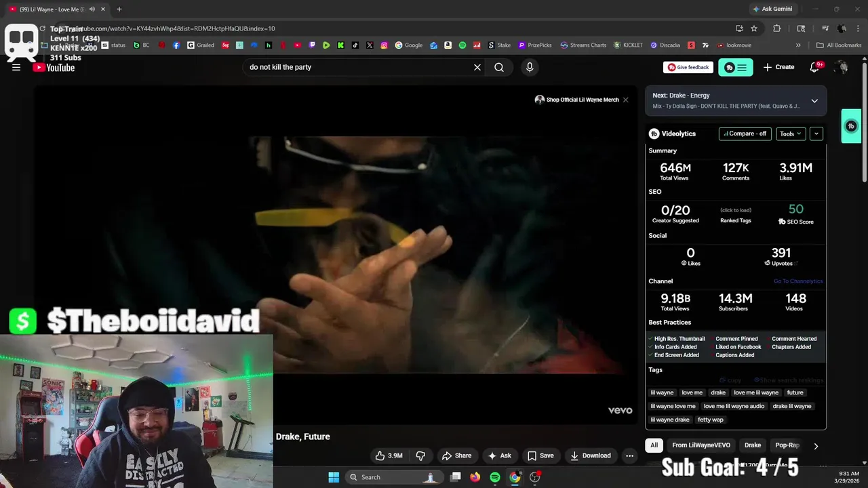Open the PrizePicks bookmark
This screenshot has height=488, width=868.
535,45
